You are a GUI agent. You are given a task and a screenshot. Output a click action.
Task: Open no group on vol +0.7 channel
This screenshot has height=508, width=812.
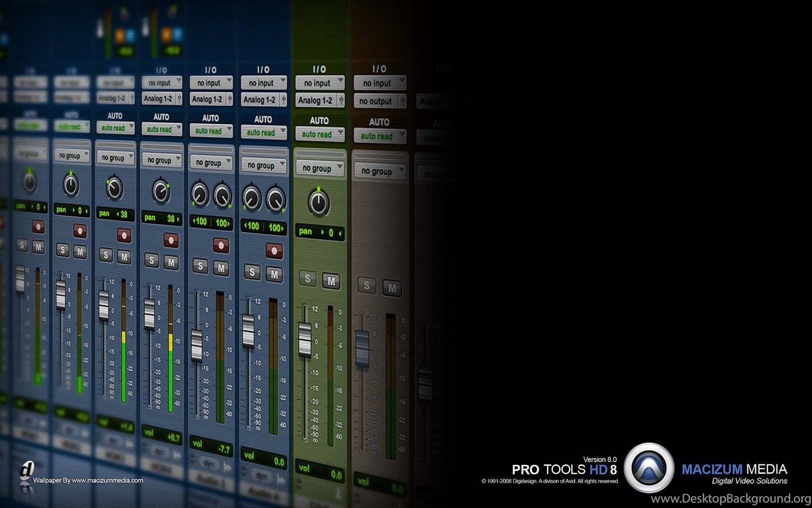(x=162, y=160)
